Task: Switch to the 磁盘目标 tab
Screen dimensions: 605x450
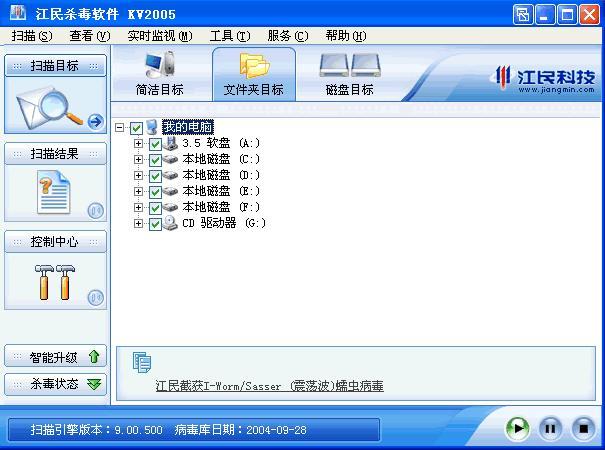Action: (x=350, y=74)
